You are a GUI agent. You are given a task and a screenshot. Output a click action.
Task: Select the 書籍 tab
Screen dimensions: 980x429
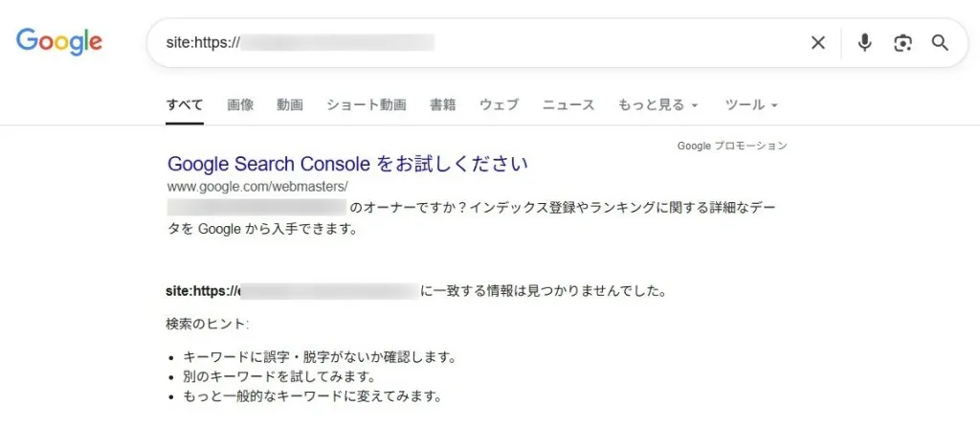coord(442,104)
